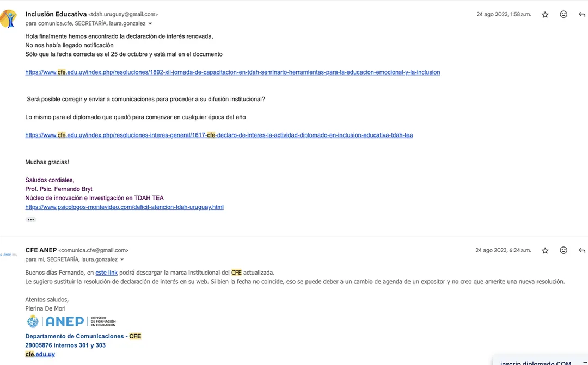This screenshot has height=365, width=588.
Task: Open the inscrip diplomado download popup
Action: pyautogui.click(x=540, y=361)
